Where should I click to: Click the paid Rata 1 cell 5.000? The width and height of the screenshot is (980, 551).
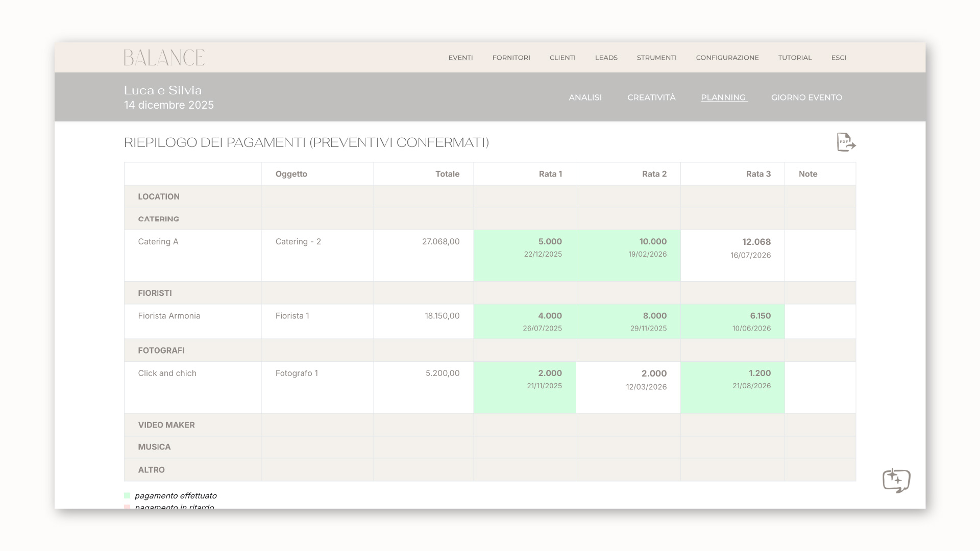549,242
